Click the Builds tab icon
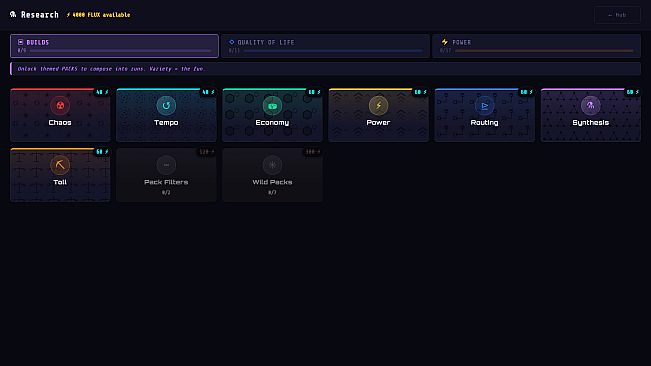 [x=20, y=42]
